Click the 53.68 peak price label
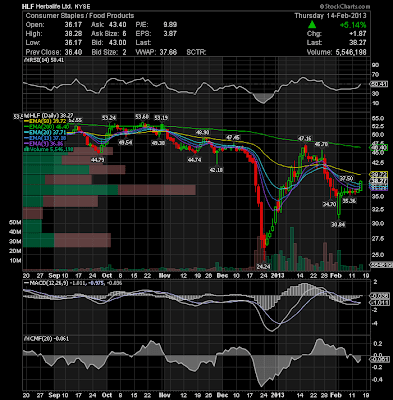The width and height of the screenshot is (393, 400). [x=142, y=117]
